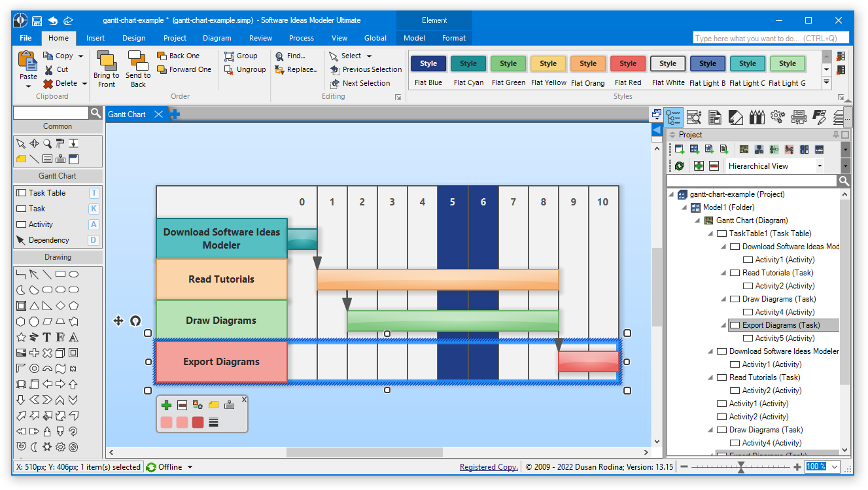Click the Project panel search field
The width and height of the screenshot is (868, 490).
coord(752,181)
